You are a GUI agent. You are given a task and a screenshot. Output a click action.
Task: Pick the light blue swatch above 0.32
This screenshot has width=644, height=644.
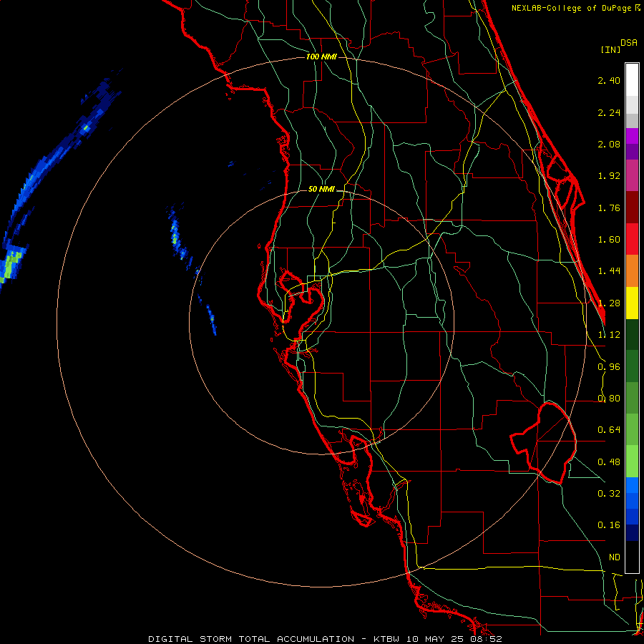click(632, 485)
